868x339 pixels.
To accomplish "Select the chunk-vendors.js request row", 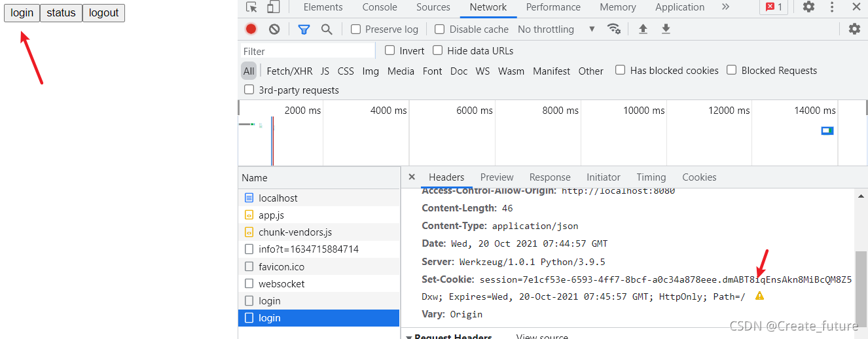I will coord(319,232).
